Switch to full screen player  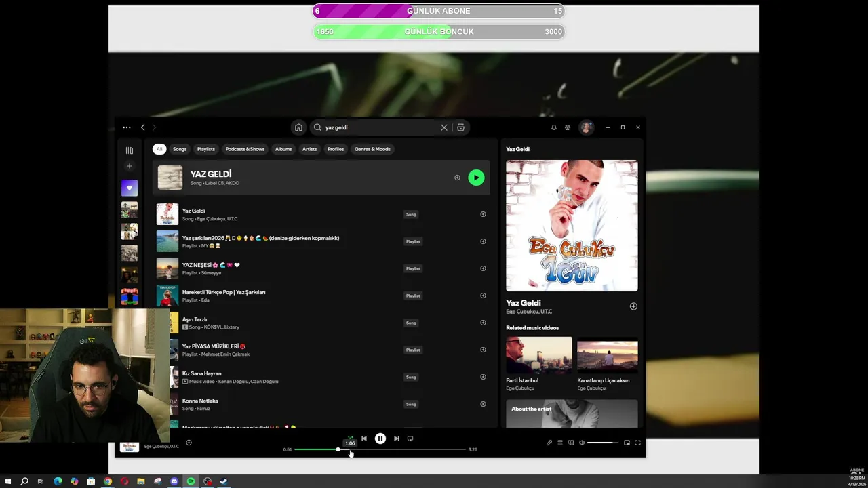tap(637, 443)
